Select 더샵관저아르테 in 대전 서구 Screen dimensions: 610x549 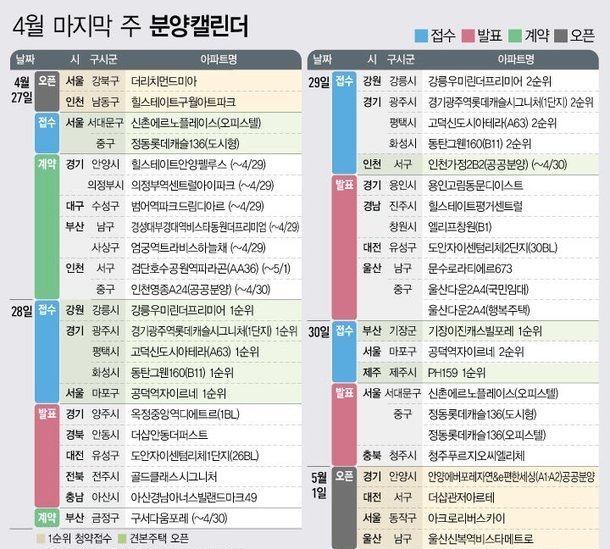[461, 498]
